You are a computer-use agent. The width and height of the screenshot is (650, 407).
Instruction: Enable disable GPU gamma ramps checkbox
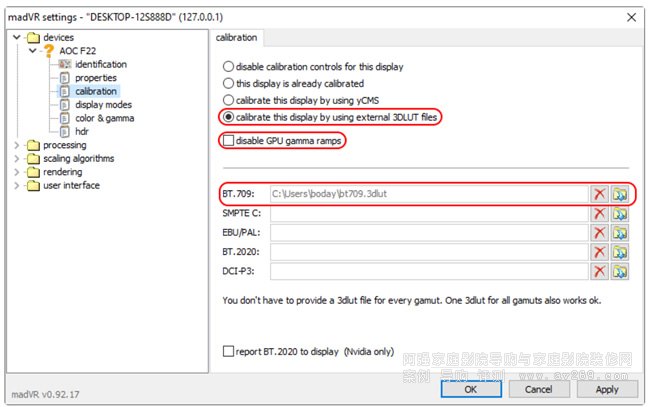point(229,141)
